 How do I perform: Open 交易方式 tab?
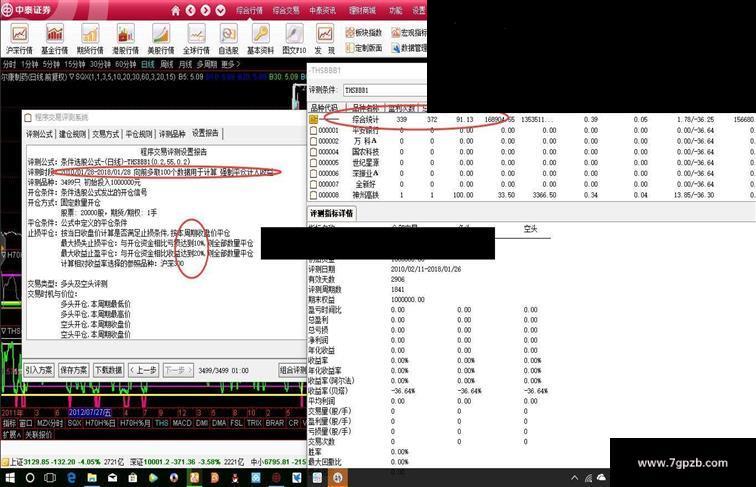point(106,134)
